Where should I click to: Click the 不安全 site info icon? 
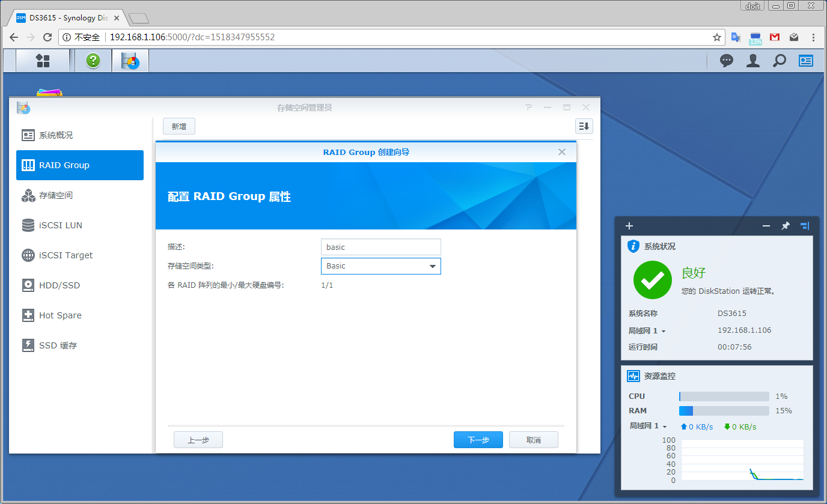[66, 37]
